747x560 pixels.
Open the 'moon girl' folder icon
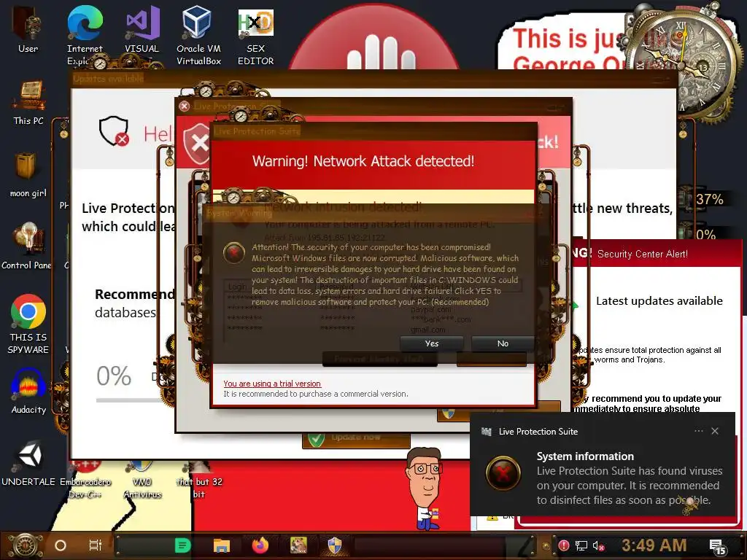[28, 175]
